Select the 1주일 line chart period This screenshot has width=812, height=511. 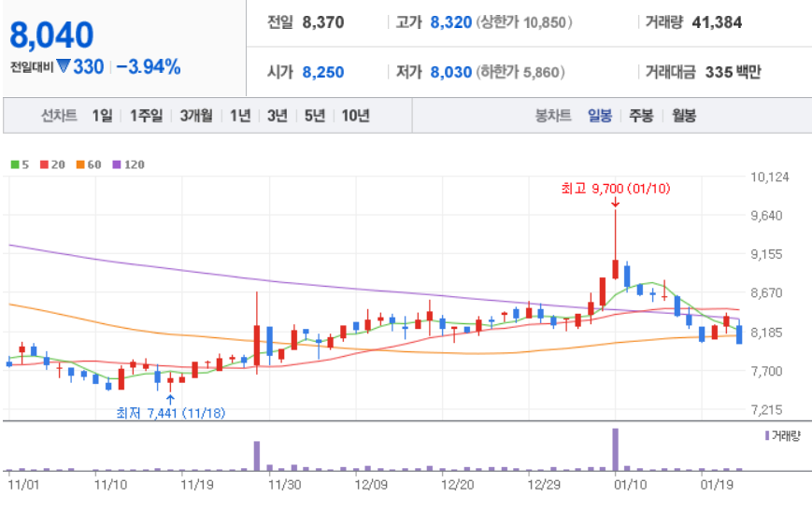[x=146, y=116]
